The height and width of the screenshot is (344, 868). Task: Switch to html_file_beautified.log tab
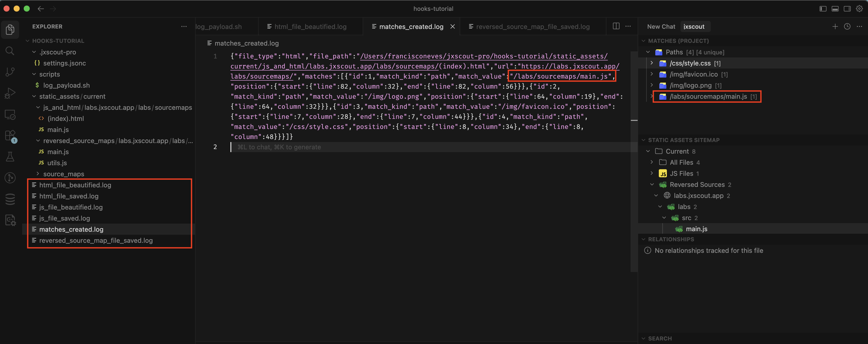(310, 27)
